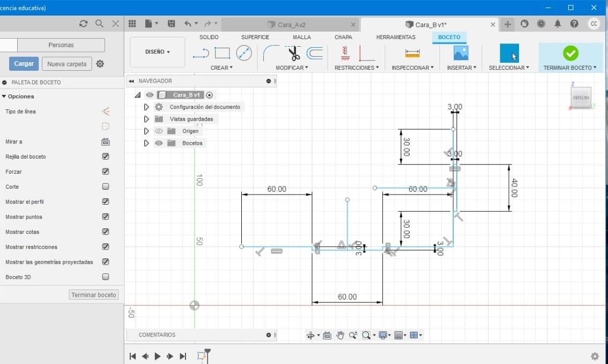Switch to the SOLIDO tab

[x=209, y=37]
